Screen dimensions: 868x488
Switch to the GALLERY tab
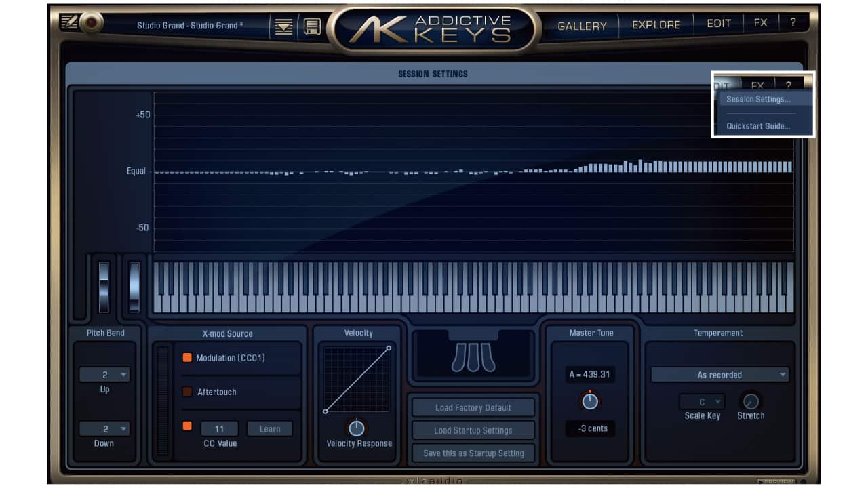coord(582,26)
